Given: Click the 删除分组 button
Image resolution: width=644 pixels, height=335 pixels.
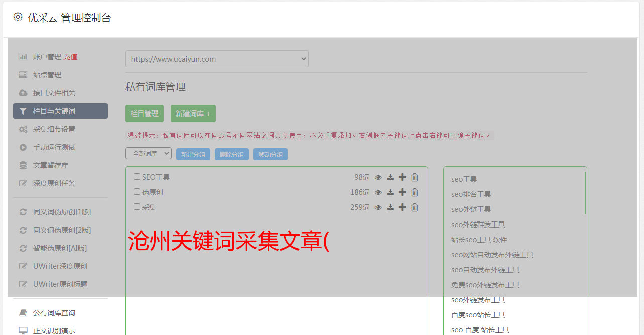Looking at the screenshot, I should (232, 154).
